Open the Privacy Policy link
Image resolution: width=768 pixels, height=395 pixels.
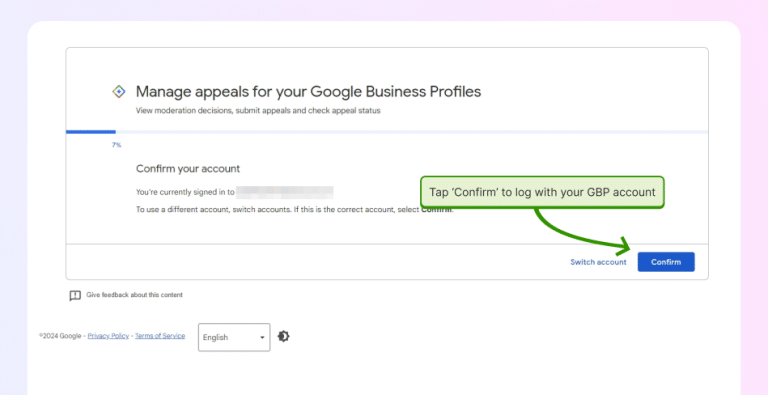(108, 336)
